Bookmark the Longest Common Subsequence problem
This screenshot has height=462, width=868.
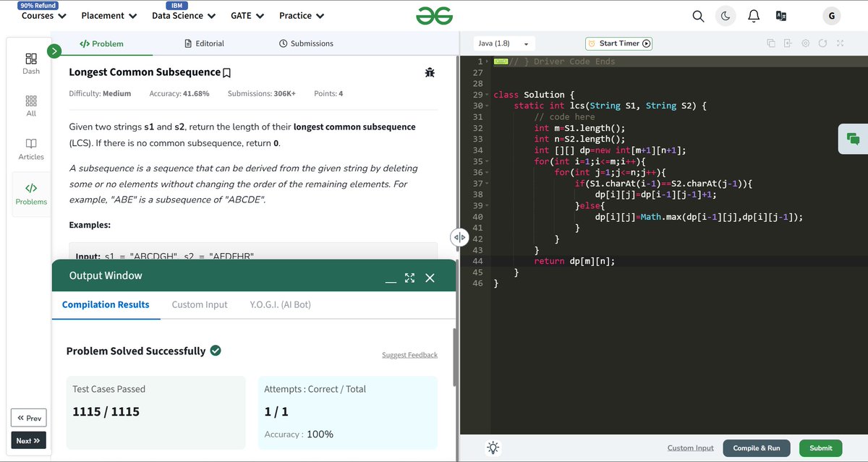pos(226,73)
